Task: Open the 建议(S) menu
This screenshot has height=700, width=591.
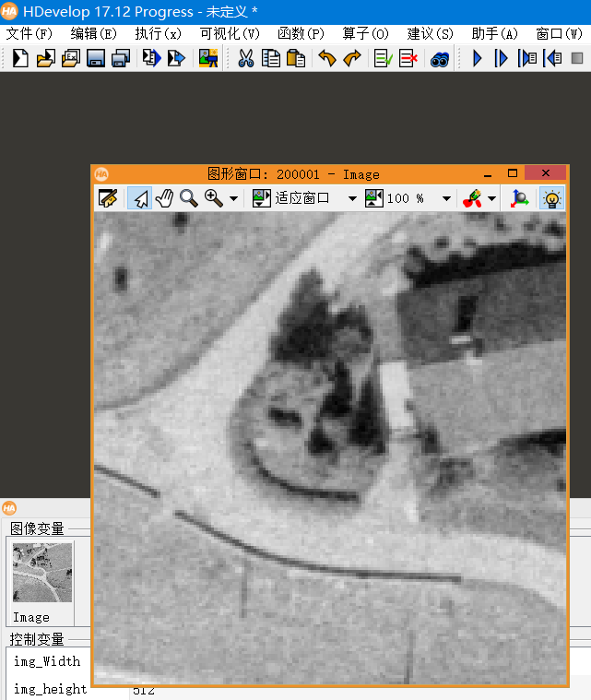Action: pyautogui.click(x=431, y=34)
